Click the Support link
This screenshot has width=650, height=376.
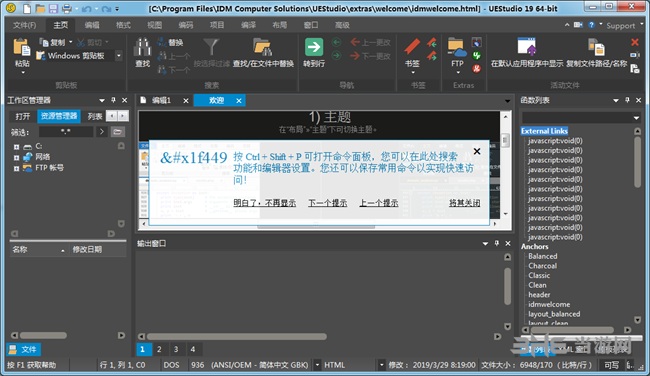[621, 26]
